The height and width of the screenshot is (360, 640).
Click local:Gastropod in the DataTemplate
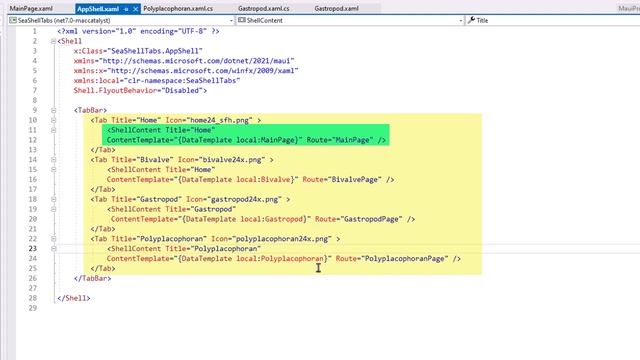272,219
